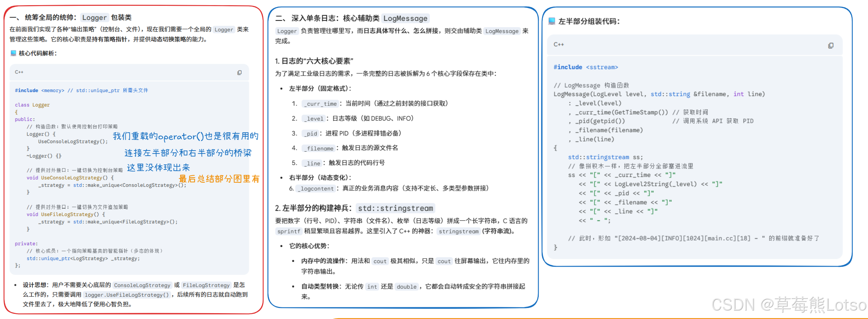The image size is (868, 319).
Task: Click heading 左半部分组装代码
Action: pos(589,22)
